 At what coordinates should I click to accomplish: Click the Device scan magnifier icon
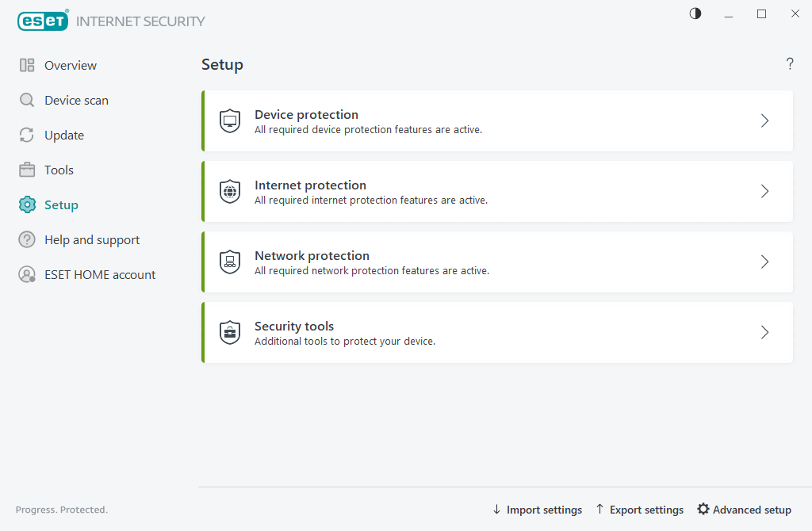(27, 100)
